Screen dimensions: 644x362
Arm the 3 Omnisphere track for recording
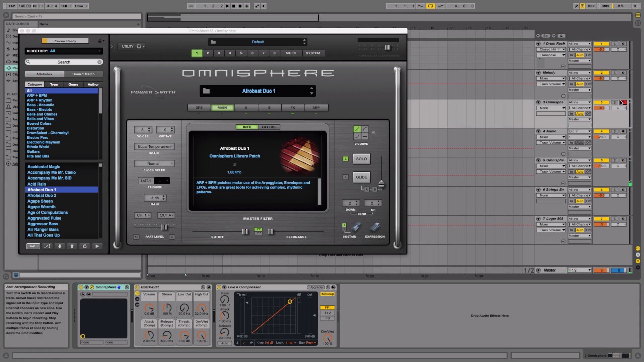tap(623, 102)
